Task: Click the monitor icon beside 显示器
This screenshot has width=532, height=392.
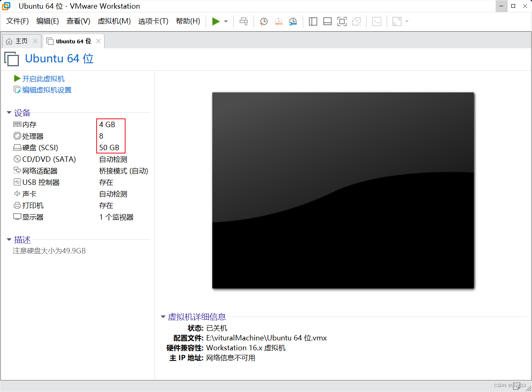Action: pyautogui.click(x=17, y=217)
